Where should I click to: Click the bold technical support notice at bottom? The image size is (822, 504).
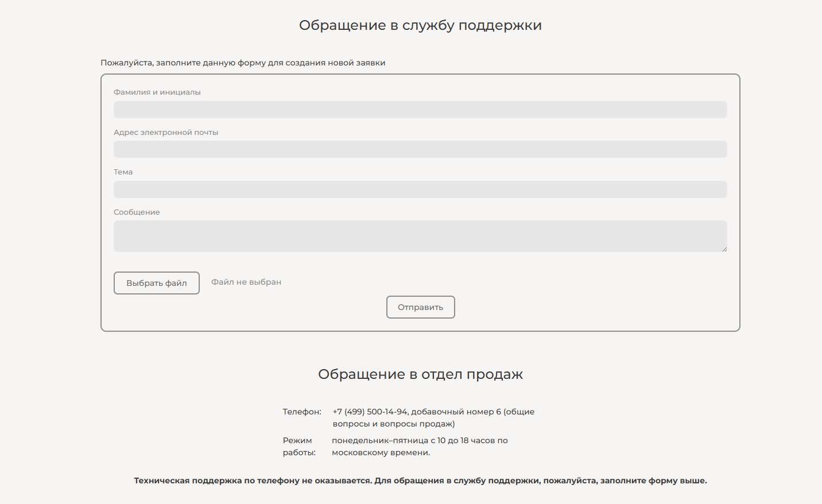click(420, 480)
